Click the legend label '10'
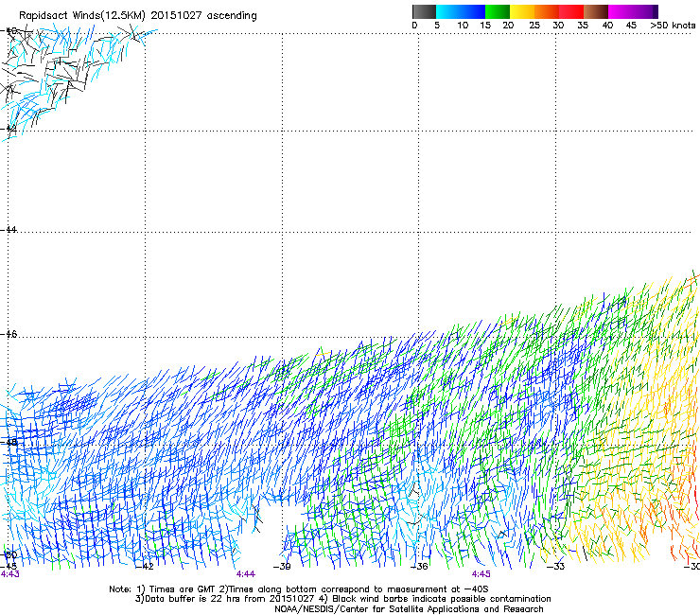 463,26
